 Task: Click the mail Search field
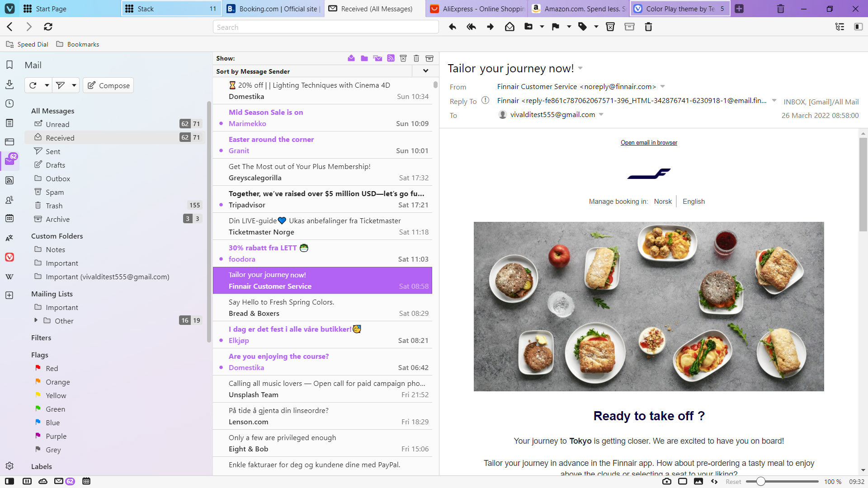pos(325,27)
